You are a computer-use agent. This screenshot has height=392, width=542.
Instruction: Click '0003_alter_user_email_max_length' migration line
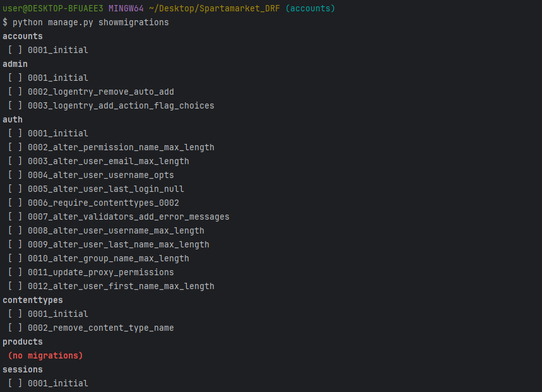[x=109, y=162]
